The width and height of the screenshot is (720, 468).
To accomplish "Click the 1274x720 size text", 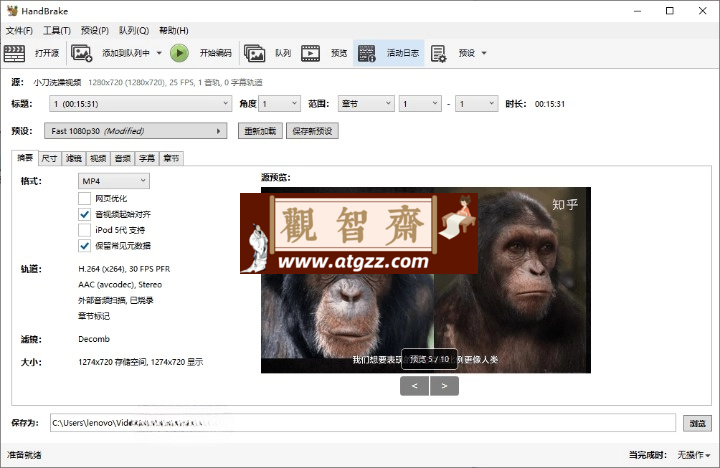I will (x=141, y=362).
